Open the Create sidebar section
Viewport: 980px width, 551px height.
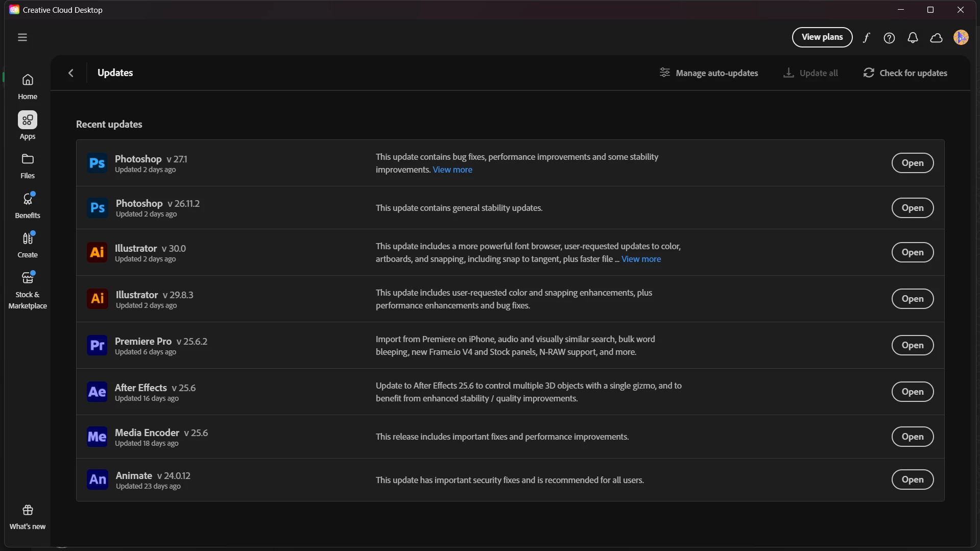click(28, 245)
